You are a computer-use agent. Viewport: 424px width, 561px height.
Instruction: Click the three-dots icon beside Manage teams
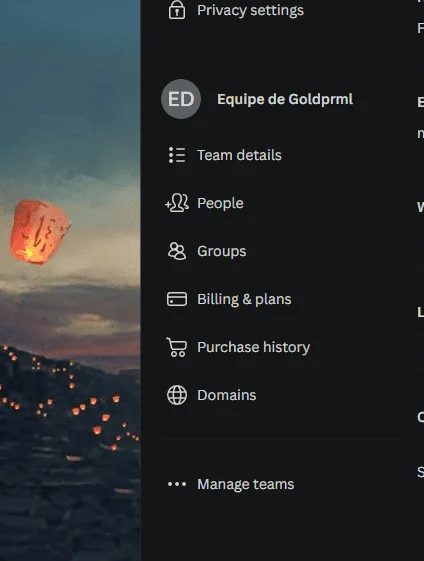point(177,484)
